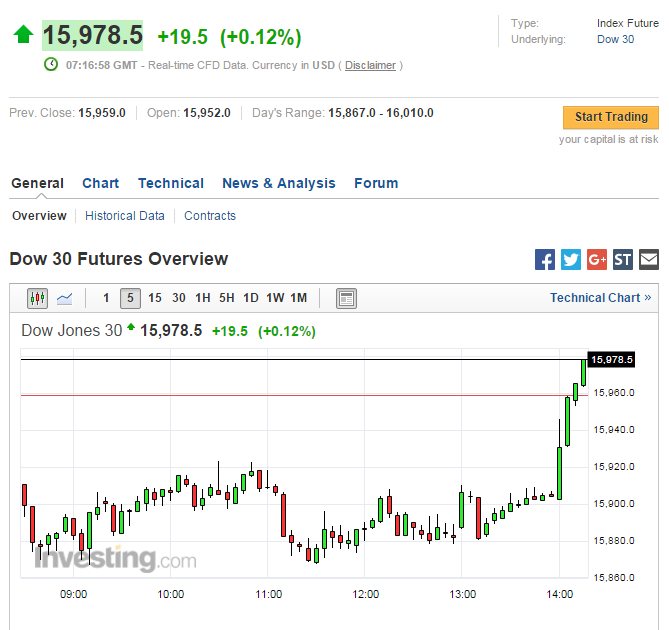Click the 13:00 time axis label

463,594
